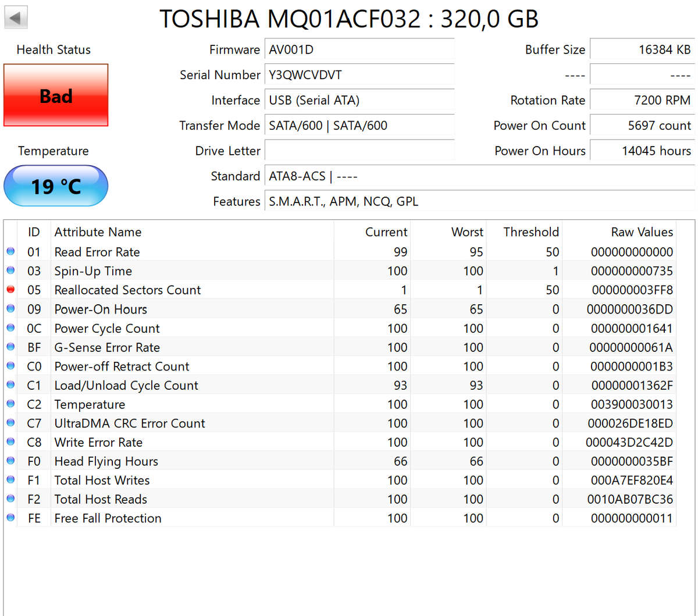Click the blue status dot for Temperature attribute

pyautogui.click(x=10, y=403)
